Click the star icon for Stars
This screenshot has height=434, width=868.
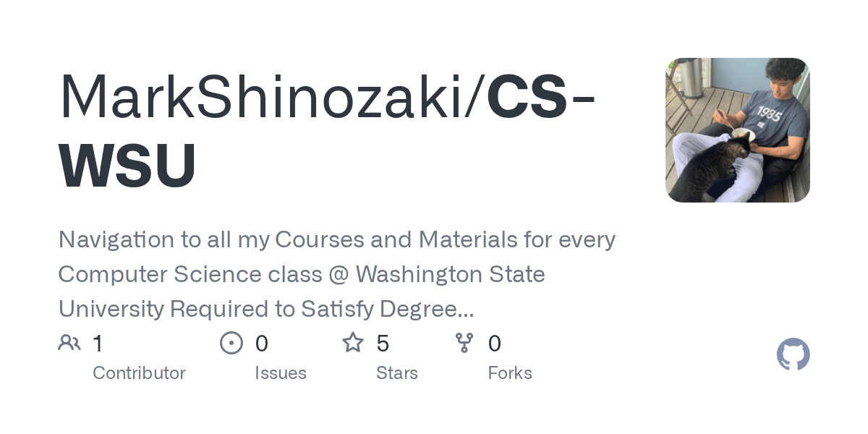(x=353, y=343)
